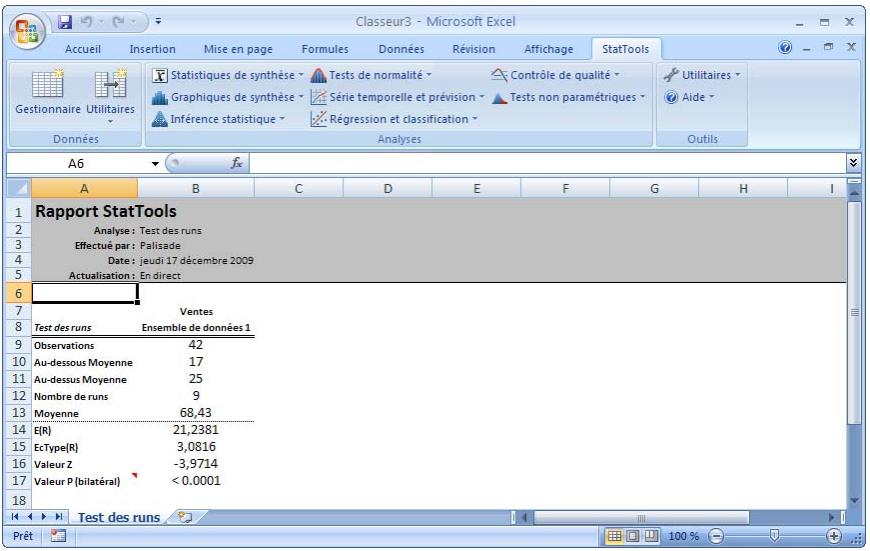This screenshot has height=551, width=870.
Task: Click the insert function fx button
Action: (237, 163)
